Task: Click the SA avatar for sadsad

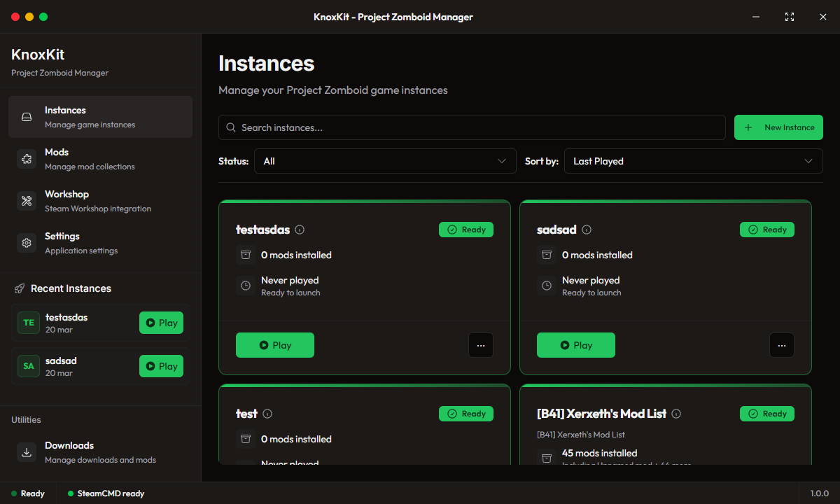Action: (29, 366)
